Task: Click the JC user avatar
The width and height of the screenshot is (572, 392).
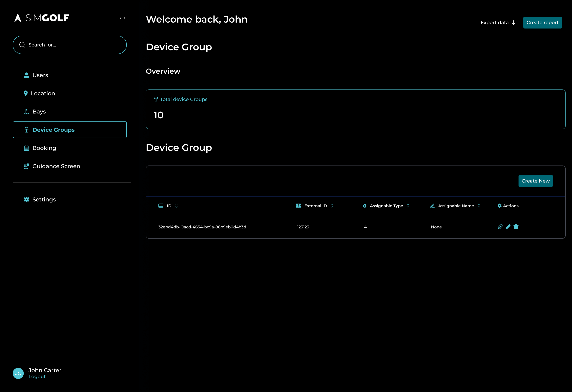Action: tap(18, 373)
